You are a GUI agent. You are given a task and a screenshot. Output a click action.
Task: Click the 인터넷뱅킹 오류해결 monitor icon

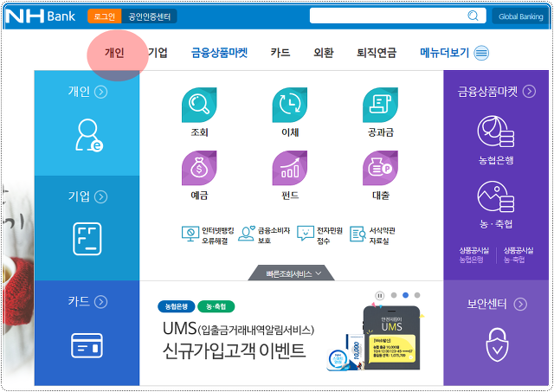[190, 235]
